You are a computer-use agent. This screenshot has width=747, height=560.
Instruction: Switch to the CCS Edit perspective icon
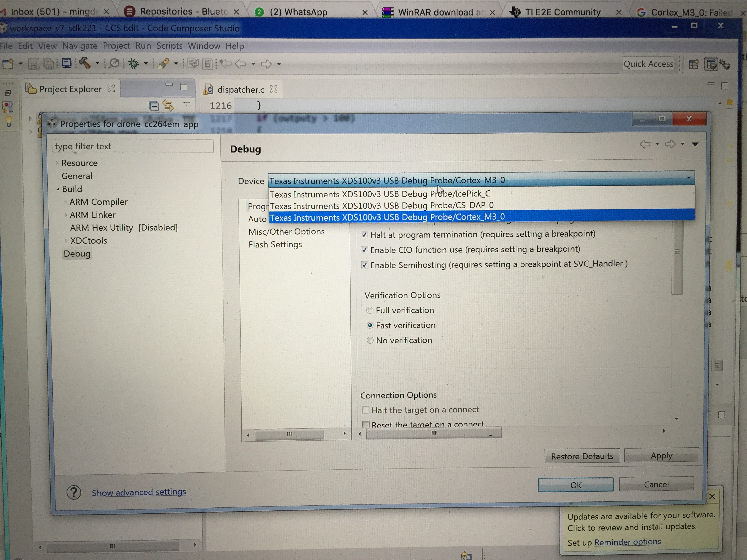[x=711, y=64]
